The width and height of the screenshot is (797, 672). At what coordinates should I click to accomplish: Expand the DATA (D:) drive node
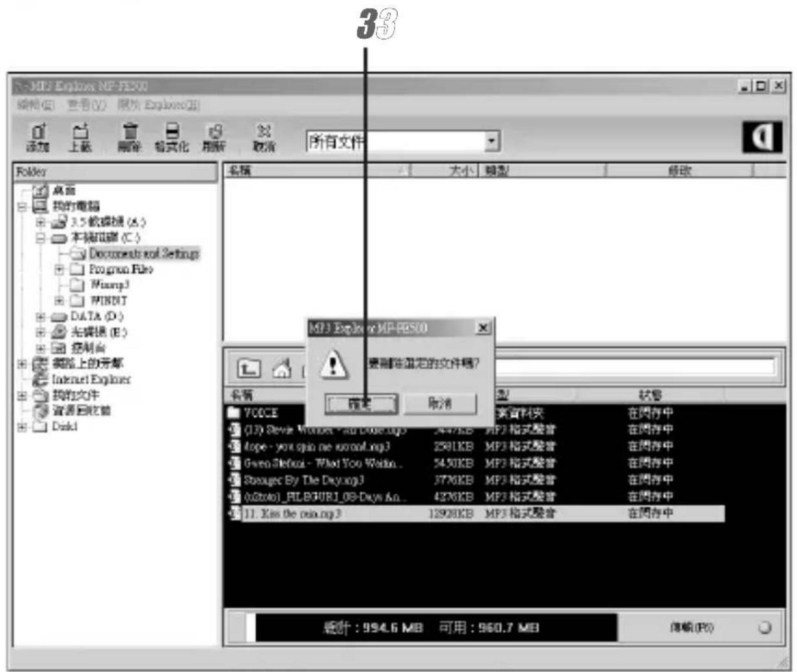(x=41, y=317)
